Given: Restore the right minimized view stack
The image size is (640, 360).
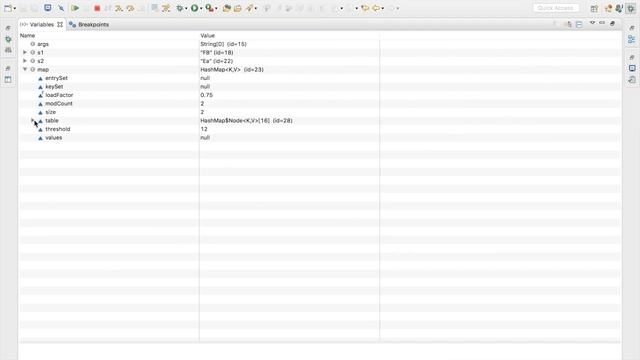Looking at the screenshot, I should tap(632, 28).
